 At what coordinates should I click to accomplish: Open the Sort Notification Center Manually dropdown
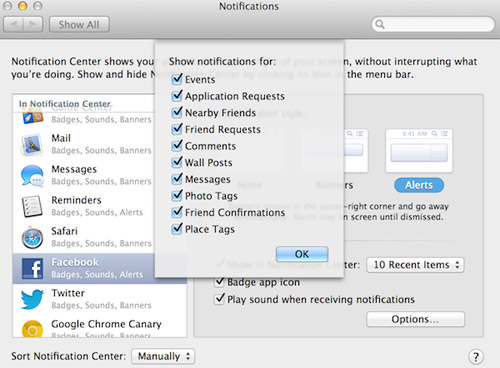pyautogui.click(x=163, y=356)
